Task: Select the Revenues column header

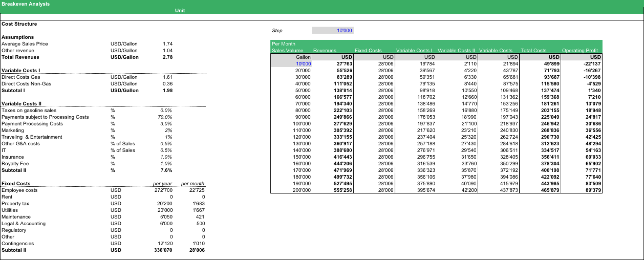Action: point(325,51)
